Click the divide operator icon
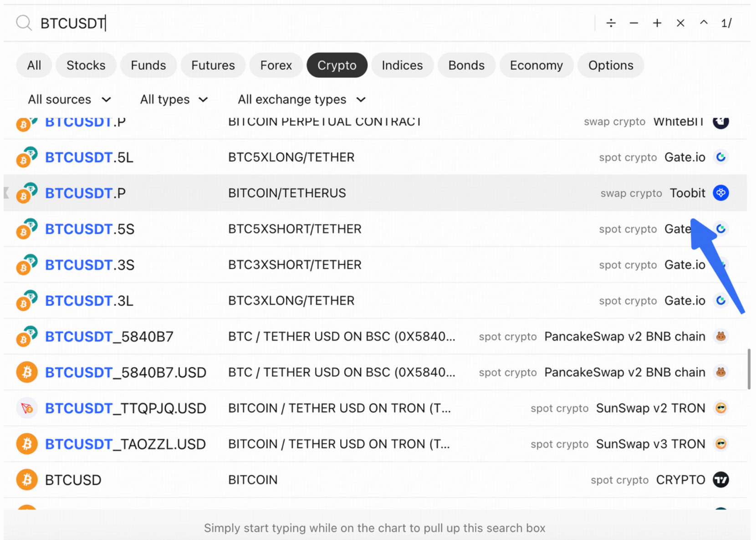This screenshot has width=756, height=540. click(611, 23)
